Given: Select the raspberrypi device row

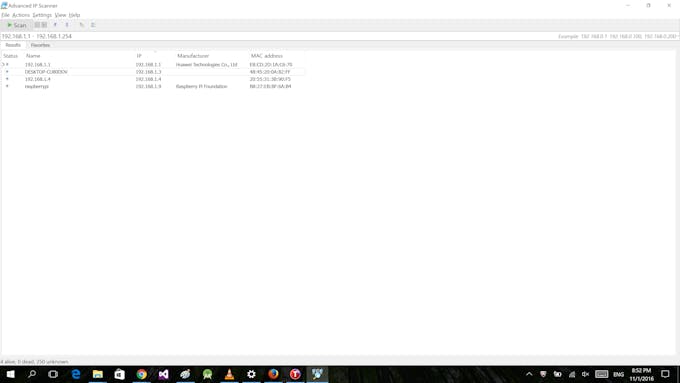Looking at the screenshot, I should click(153, 86).
